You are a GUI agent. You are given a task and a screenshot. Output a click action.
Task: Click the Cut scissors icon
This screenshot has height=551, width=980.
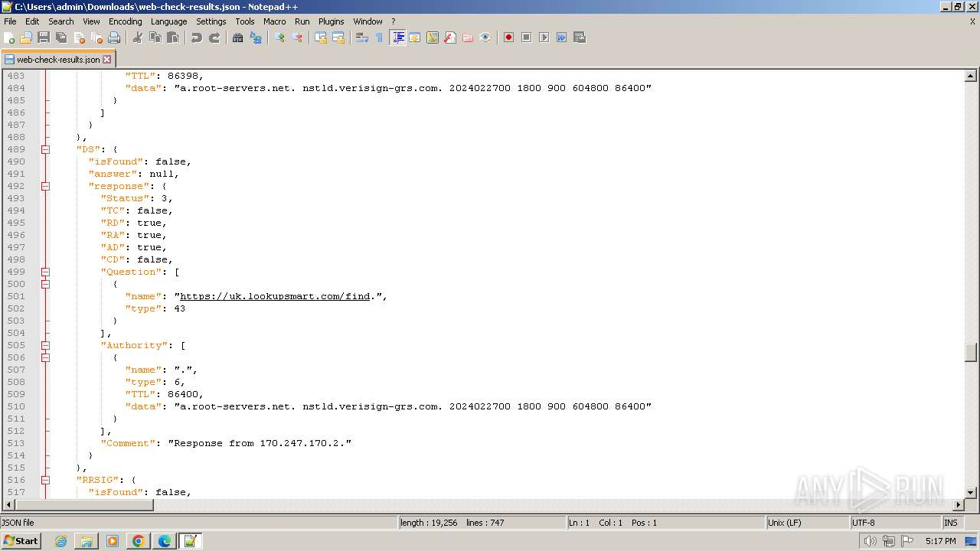tap(138, 37)
